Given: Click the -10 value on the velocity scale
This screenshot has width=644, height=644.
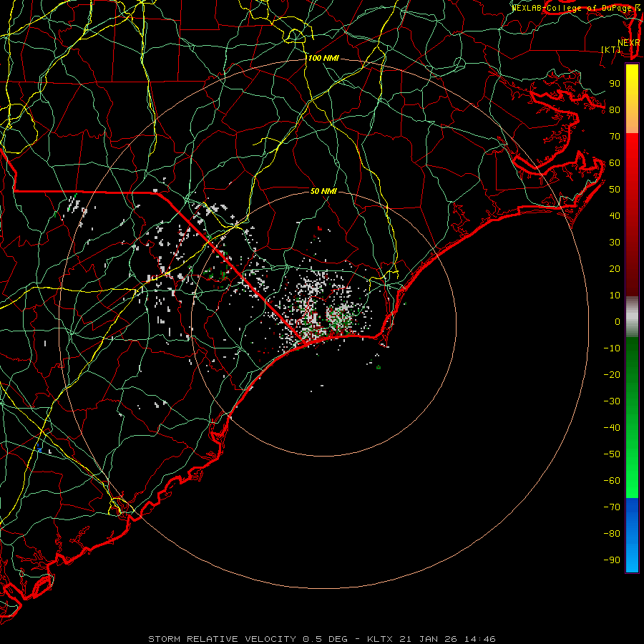Looking at the screenshot, I should click(612, 348).
